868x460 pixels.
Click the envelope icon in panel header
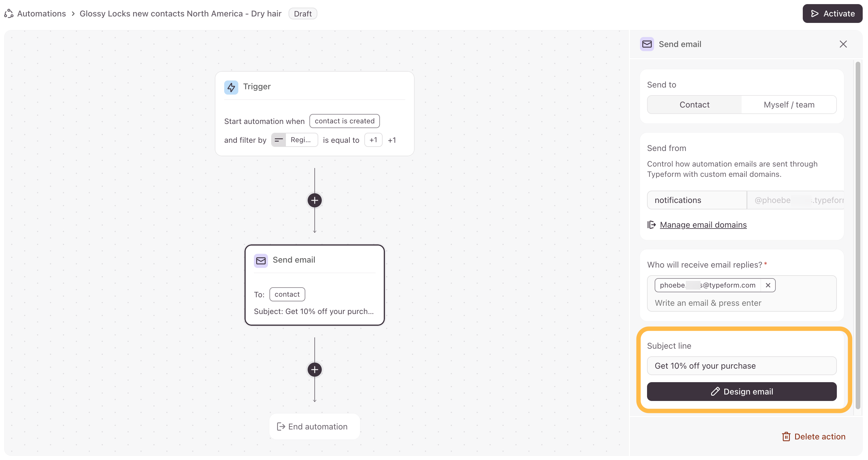647,44
